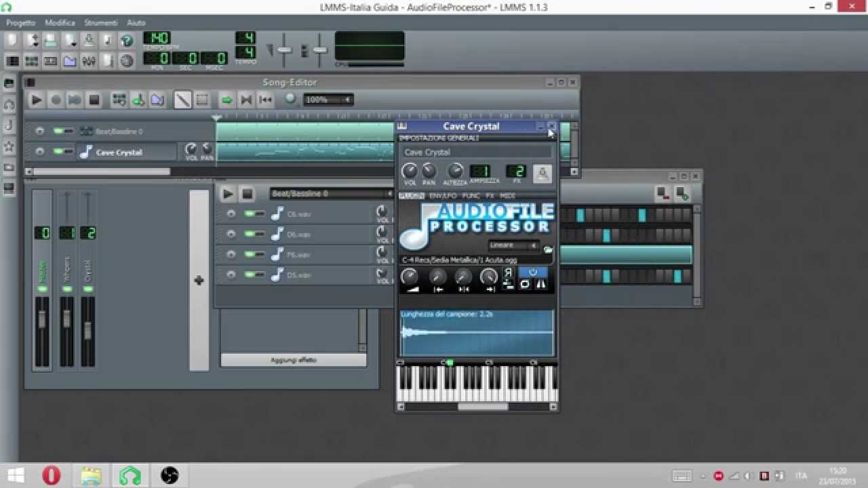This screenshot has width=868, height=488.
Task: Stop playback in Song-Editor
Action: tap(94, 100)
